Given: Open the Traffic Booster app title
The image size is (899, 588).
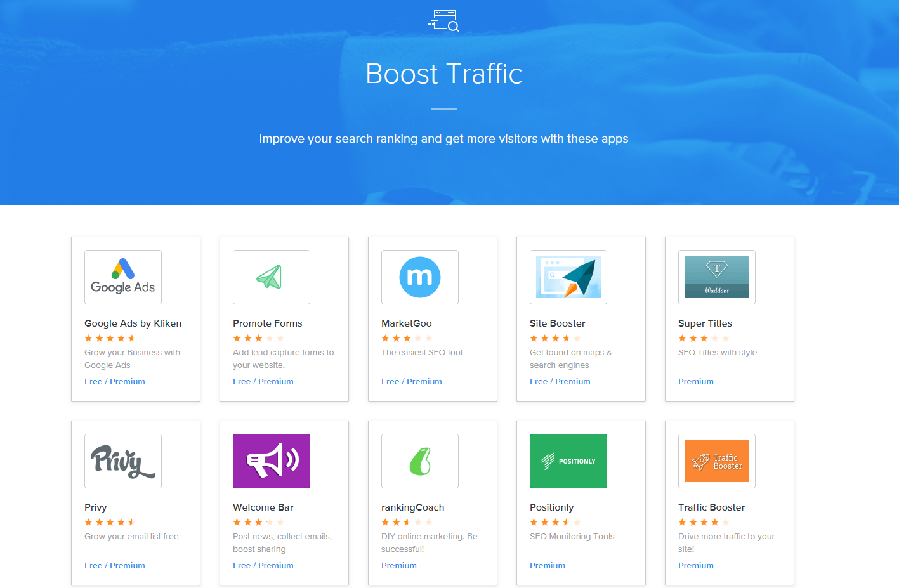Looking at the screenshot, I should pyautogui.click(x=712, y=507).
